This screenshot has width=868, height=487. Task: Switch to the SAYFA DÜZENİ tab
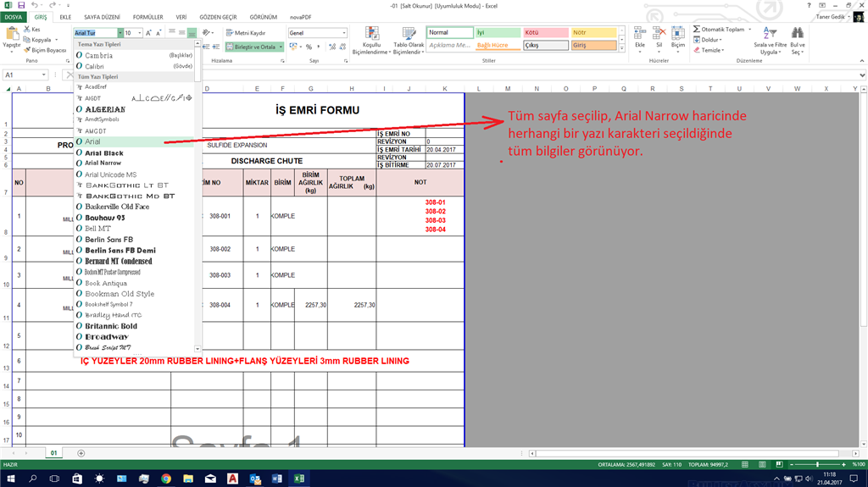click(x=102, y=17)
